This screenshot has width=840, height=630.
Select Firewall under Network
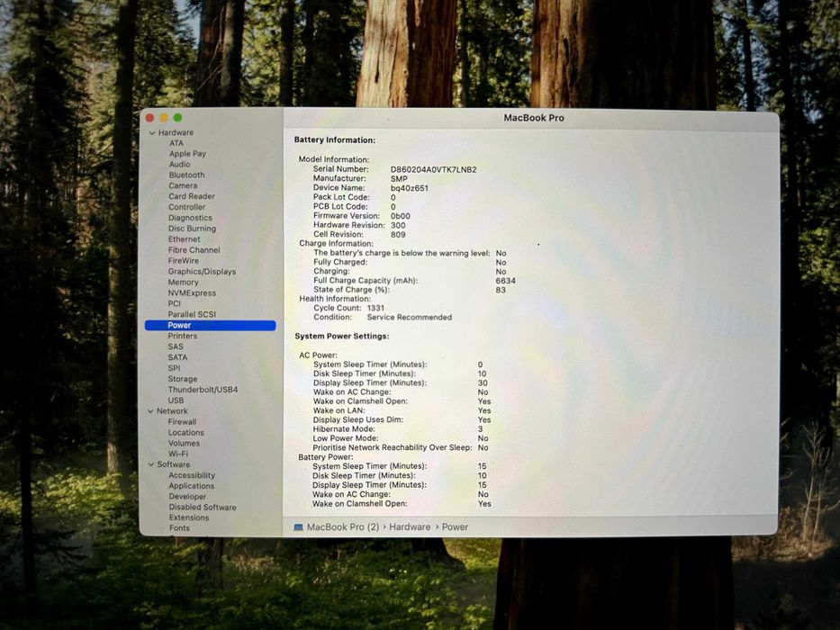pos(182,421)
